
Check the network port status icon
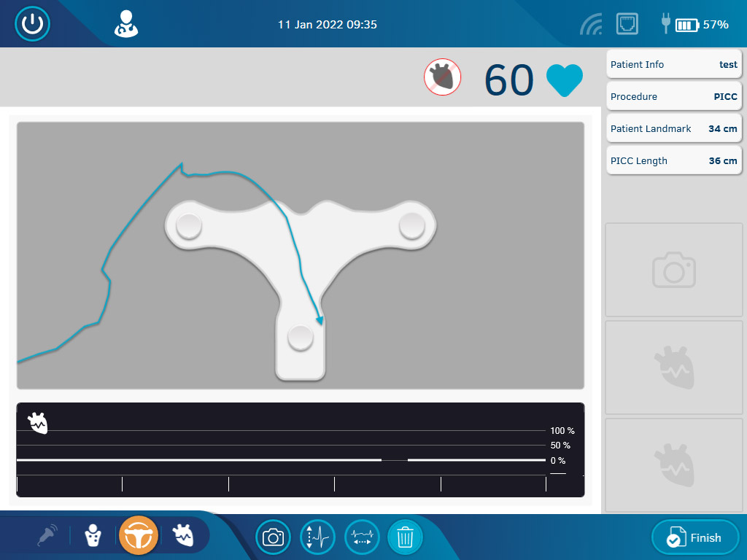pos(627,24)
